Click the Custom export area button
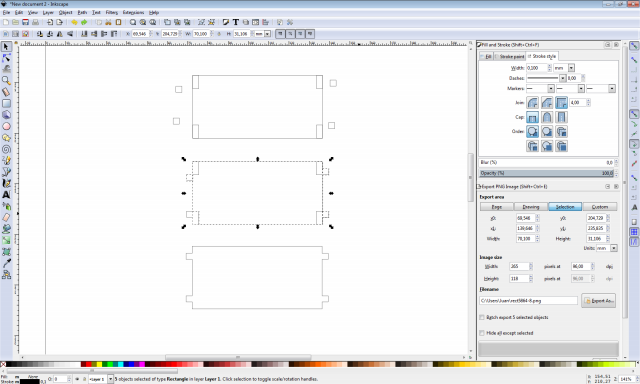Screen dimensions: 640x384 (600, 207)
